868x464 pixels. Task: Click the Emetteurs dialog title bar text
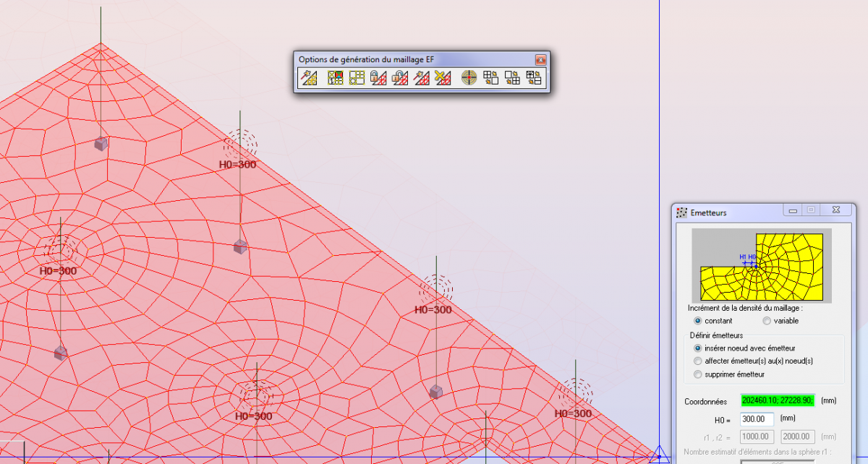click(709, 212)
